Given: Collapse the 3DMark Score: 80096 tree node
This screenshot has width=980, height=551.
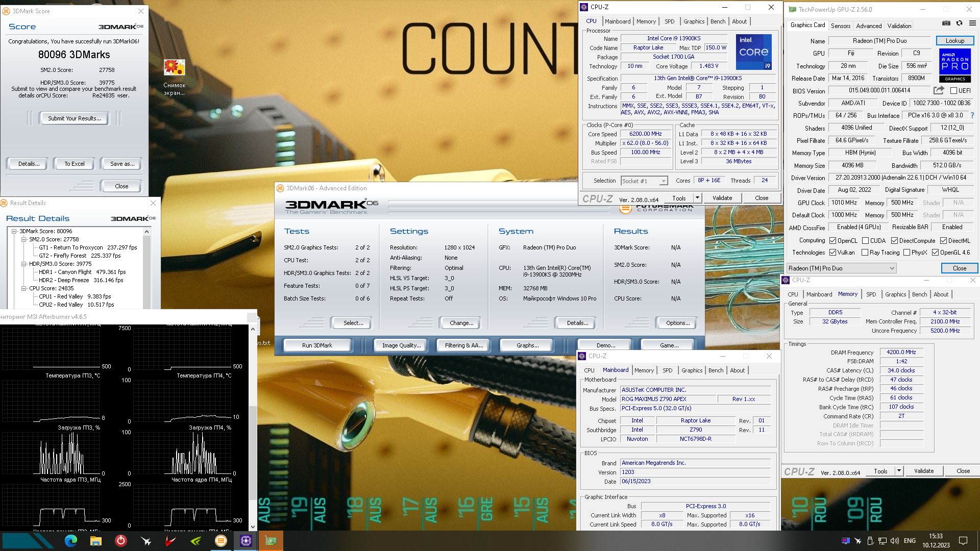Looking at the screenshot, I should (x=14, y=231).
